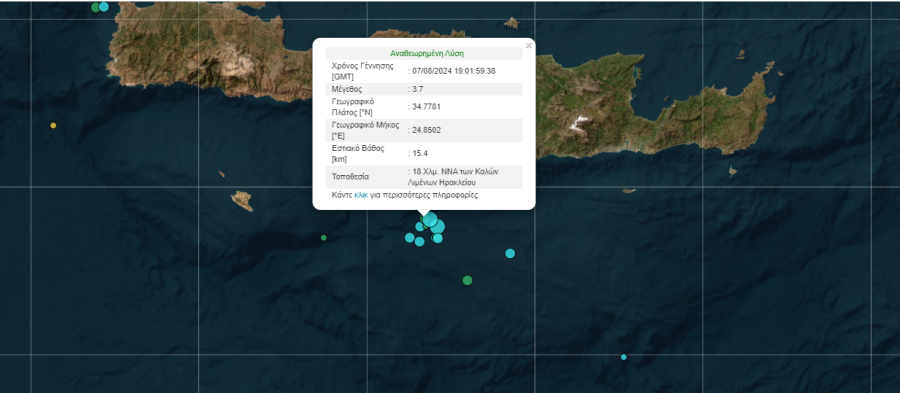Select the tiny cyan marker far southeast
Image resolution: width=900 pixels, height=393 pixels.
(x=623, y=357)
